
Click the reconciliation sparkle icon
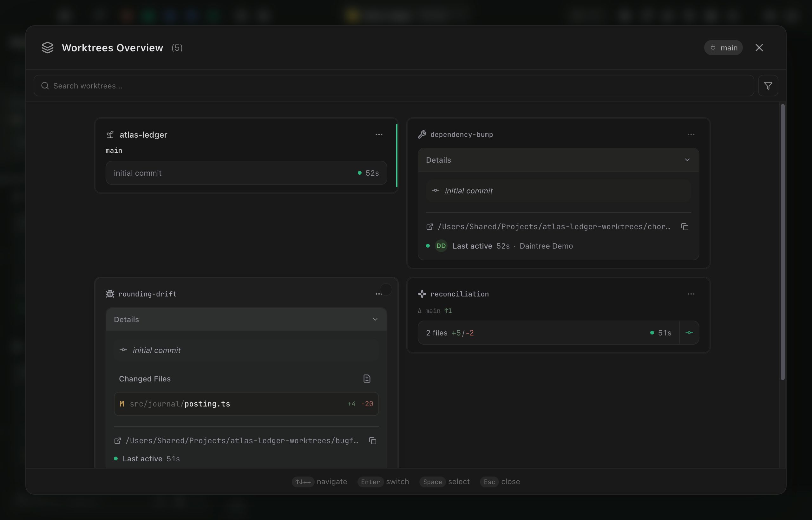point(422,294)
